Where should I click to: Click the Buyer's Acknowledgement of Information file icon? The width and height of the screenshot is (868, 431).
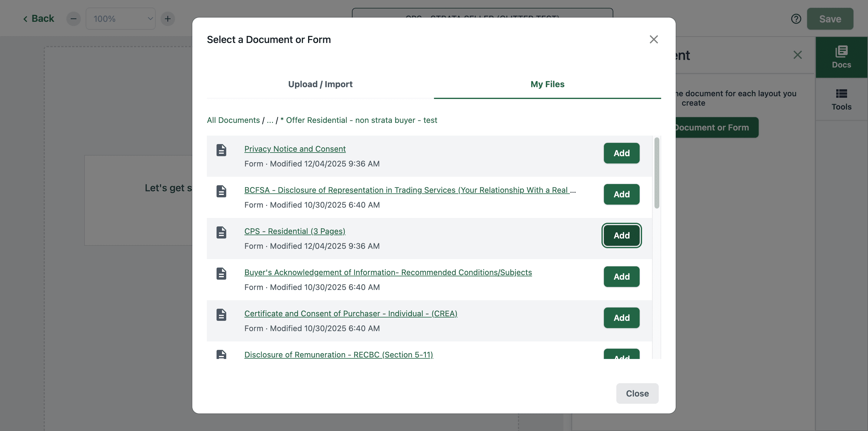tap(221, 273)
